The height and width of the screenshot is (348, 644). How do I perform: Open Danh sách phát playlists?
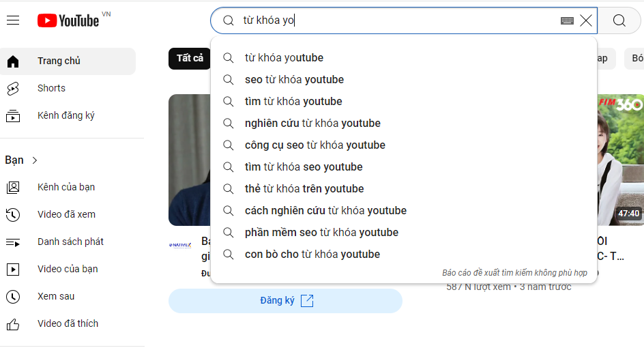70,242
